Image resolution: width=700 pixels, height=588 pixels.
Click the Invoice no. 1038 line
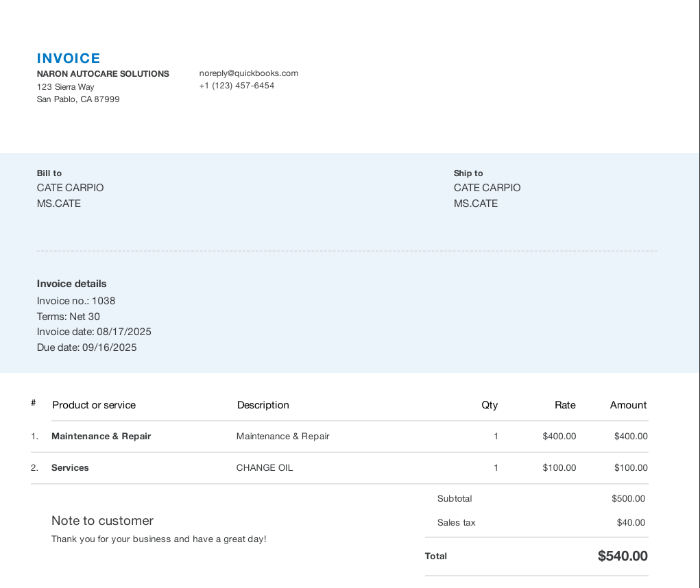[76, 301]
